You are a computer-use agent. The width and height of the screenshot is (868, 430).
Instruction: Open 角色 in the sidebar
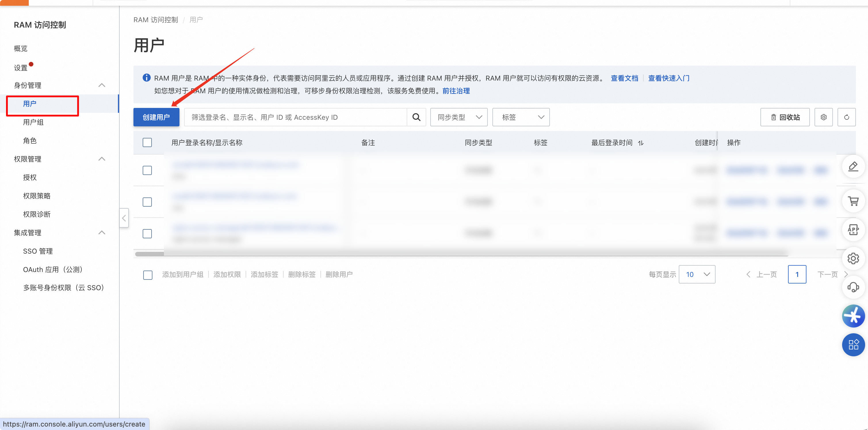click(x=30, y=141)
